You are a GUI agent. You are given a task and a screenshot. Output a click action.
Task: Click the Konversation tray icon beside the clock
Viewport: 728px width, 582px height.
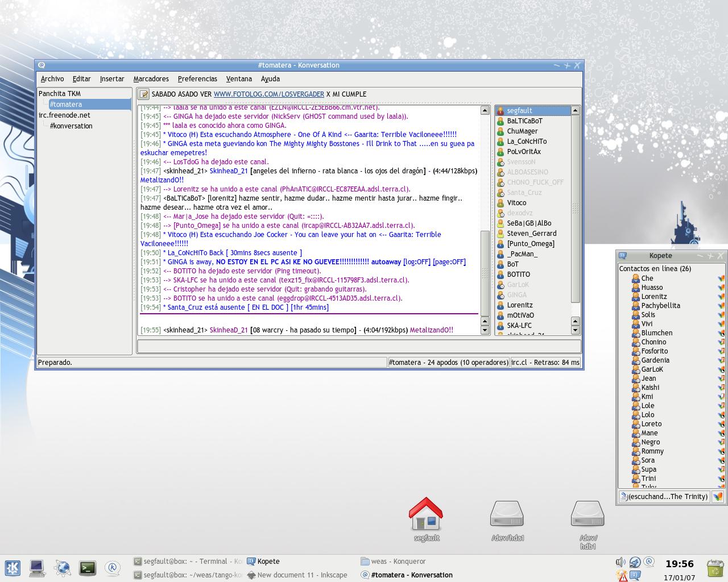pyautogui.click(x=649, y=562)
